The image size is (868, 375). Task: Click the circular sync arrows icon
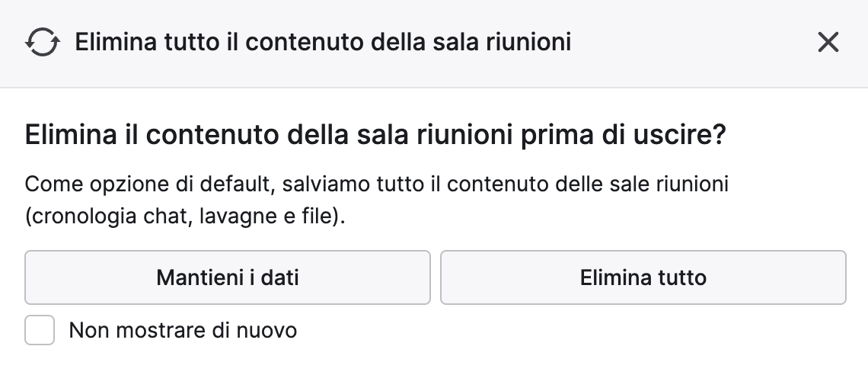click(x=43, y=42)
